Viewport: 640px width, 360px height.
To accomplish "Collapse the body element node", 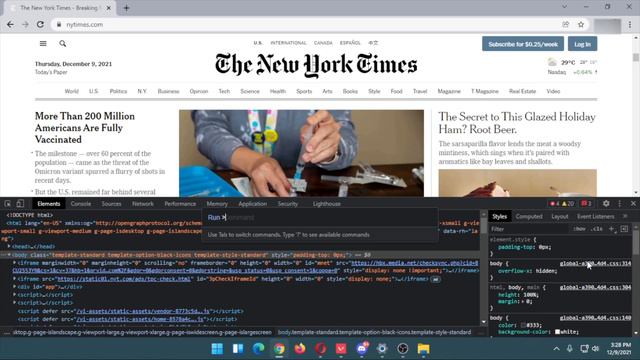I will coord(9,255).
